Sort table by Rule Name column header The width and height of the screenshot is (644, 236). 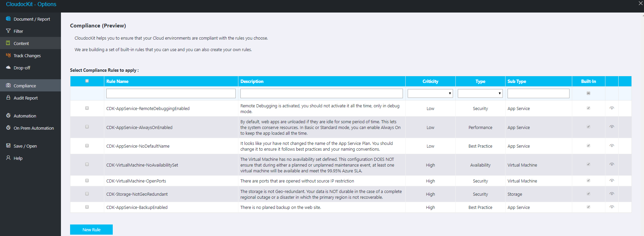click(x=117, y=81)
